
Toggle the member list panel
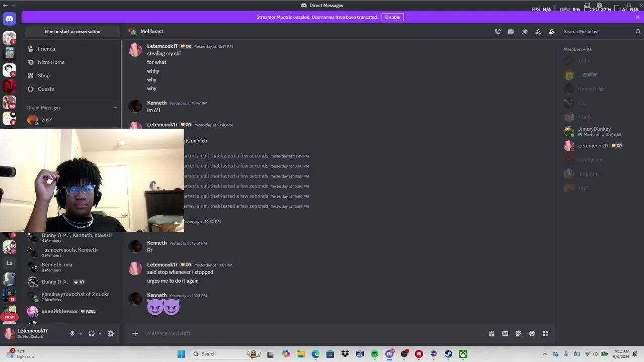551,31
